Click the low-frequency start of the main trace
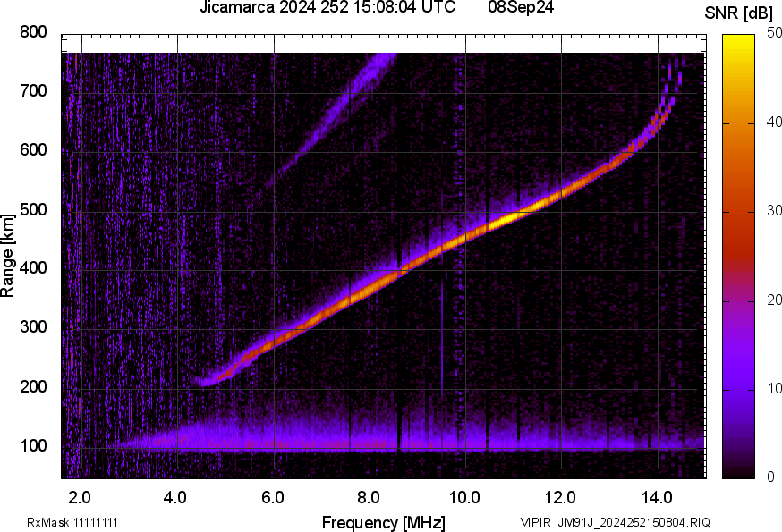Image resolution: width=782 pixels, height=532 pixels. [x=208, y=382]
